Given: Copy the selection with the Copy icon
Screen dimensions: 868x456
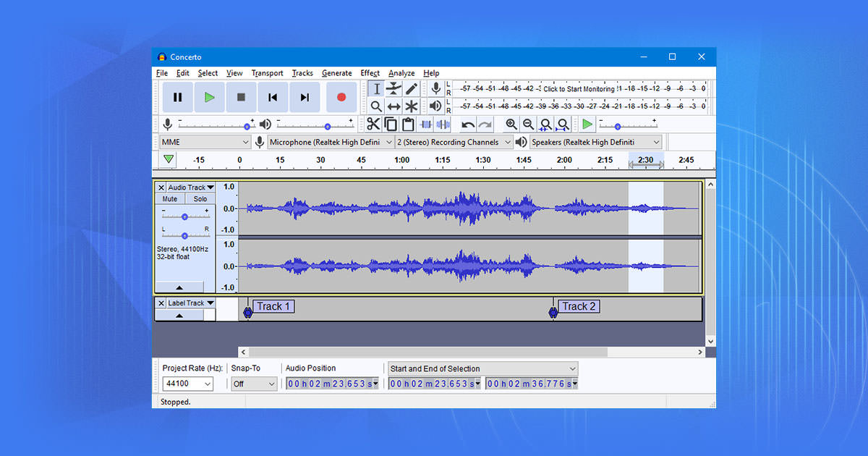Looking at the screenshot, I should click(391, 124).
